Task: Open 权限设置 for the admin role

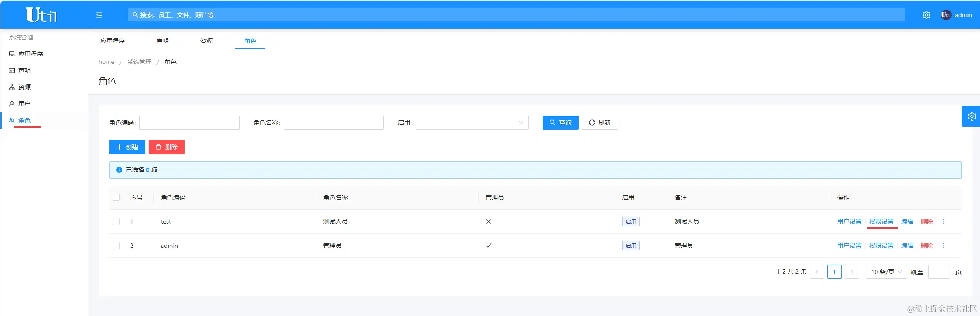Action: (881, 246)
